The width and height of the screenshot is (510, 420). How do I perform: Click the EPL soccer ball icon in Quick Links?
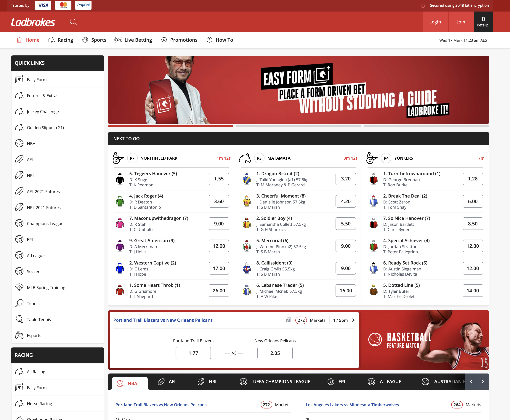[x=19, y=239]
